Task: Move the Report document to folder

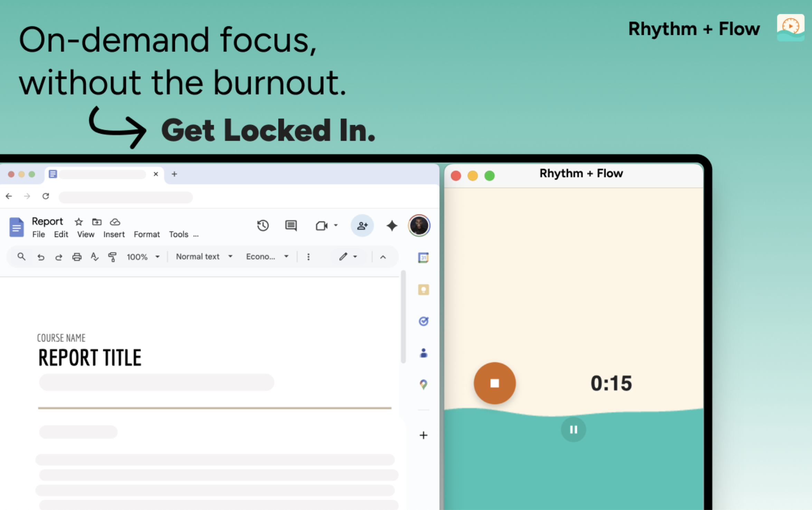Action: [97, 222]
